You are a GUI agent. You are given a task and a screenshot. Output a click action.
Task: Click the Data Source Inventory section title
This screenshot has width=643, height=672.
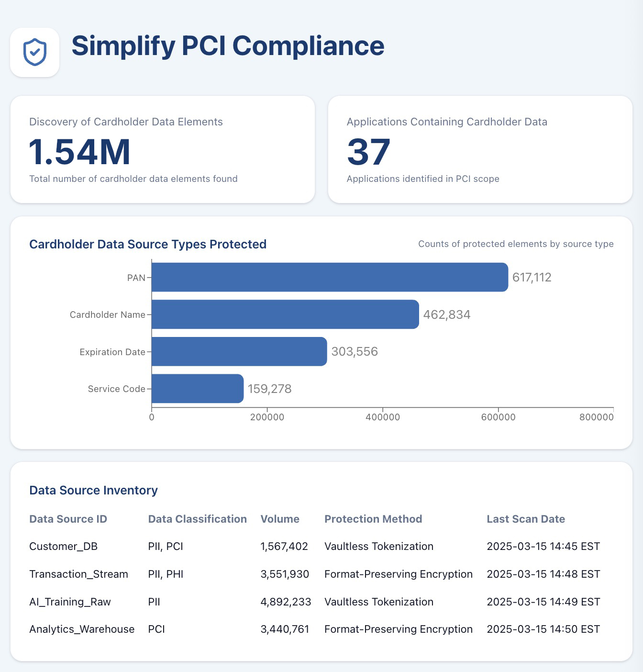coord(93,490)
